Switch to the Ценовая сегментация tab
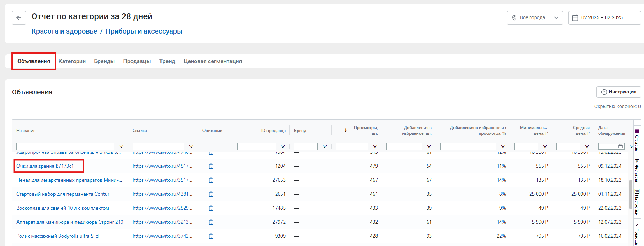The image size is (644, 246). tap(213, 61)
